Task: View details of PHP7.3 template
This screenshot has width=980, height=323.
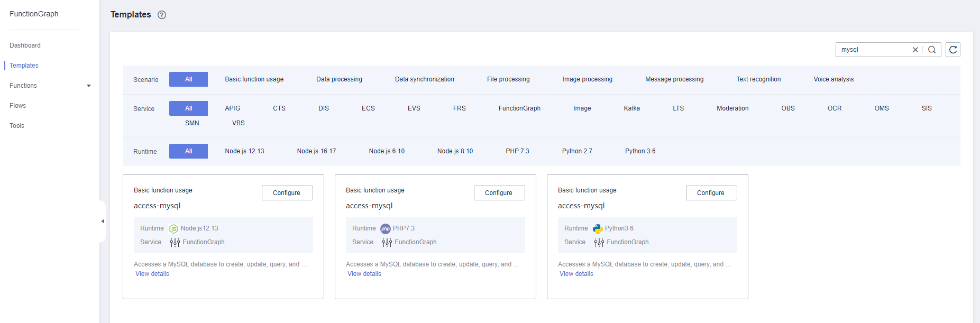Action: [x=364, y=274]
